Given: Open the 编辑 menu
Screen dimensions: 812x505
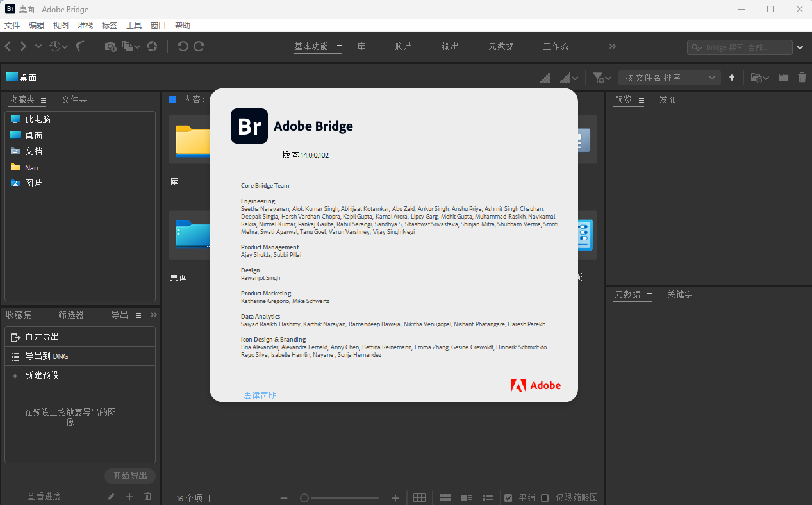Looking at the screenshot, I should pyautogui.click(x=37, y=25).
